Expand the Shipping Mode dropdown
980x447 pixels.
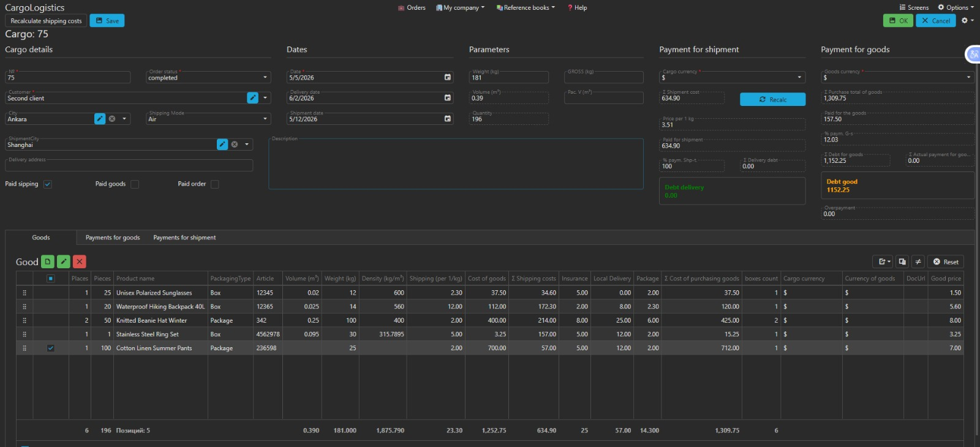point(265,119)
